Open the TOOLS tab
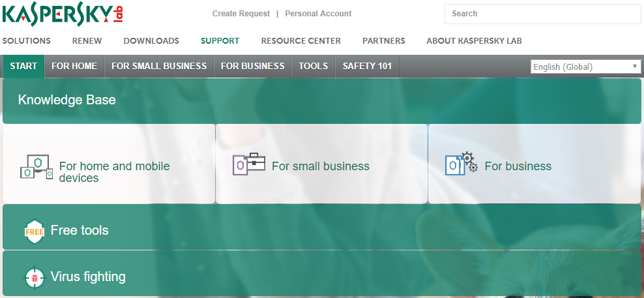Viewport: 644px width, 298px height. 314,66
